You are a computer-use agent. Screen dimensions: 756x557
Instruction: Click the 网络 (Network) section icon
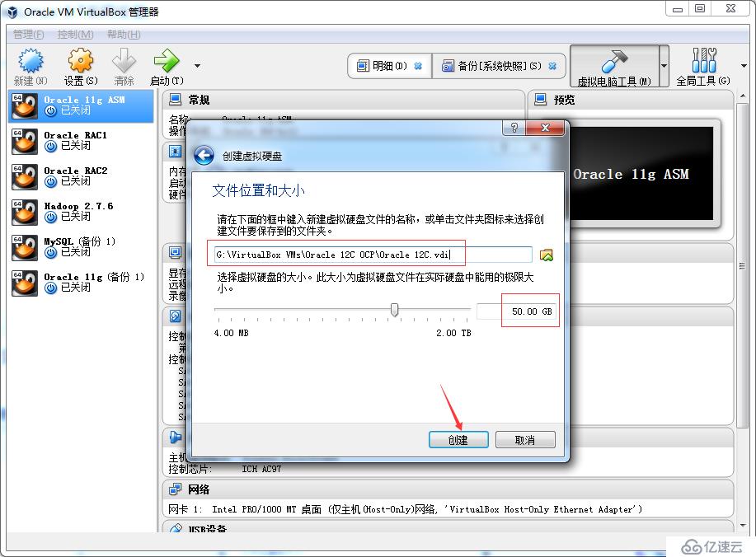tap(175, 489)
